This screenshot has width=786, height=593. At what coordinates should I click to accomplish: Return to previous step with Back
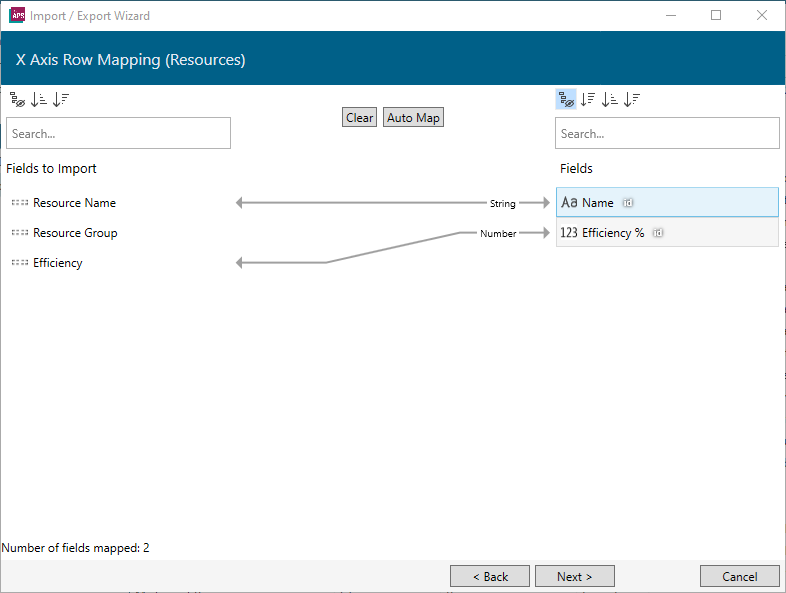pyautogui.click(x=489, y=576)
